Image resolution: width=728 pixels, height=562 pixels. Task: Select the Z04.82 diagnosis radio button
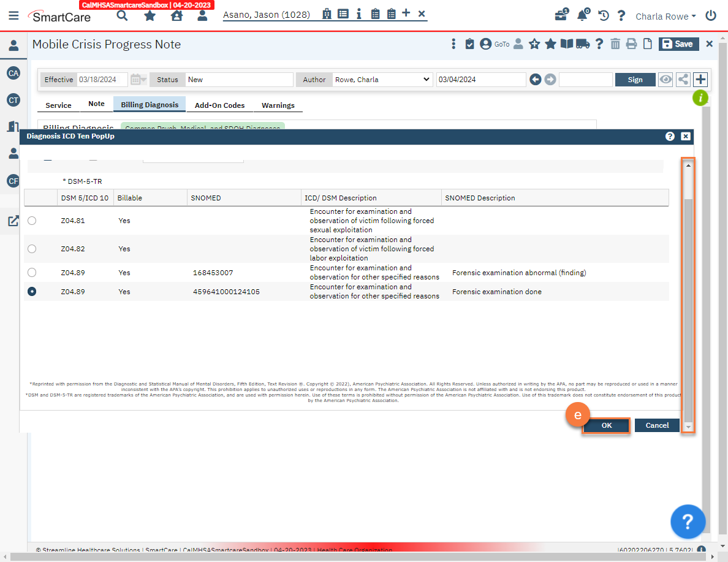pyautogui.click(x=32, y=249)
